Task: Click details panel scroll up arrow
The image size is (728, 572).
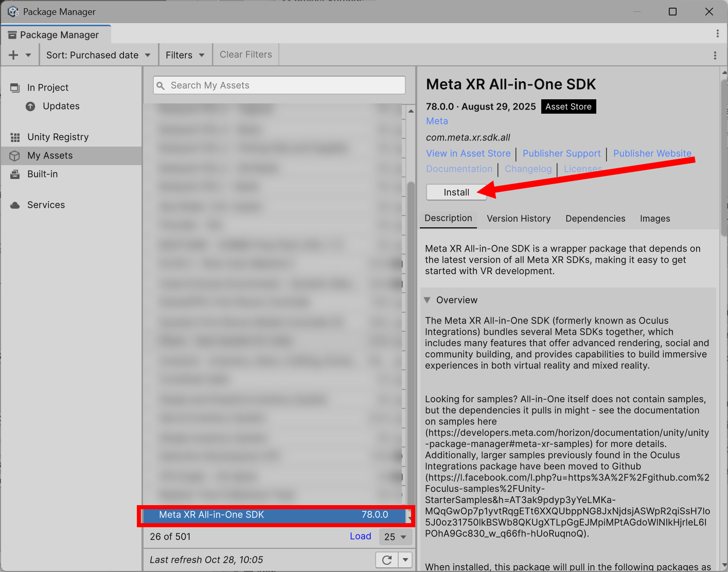Action: [x=724, y=72]
